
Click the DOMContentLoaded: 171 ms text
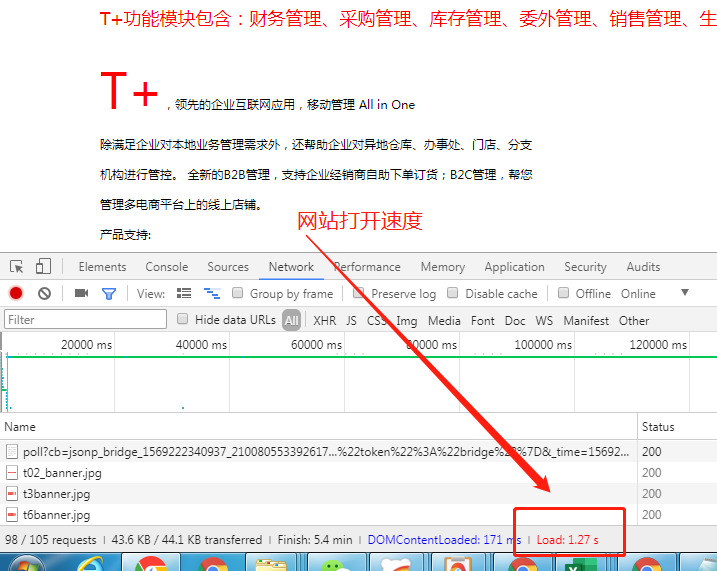[444, 540]
